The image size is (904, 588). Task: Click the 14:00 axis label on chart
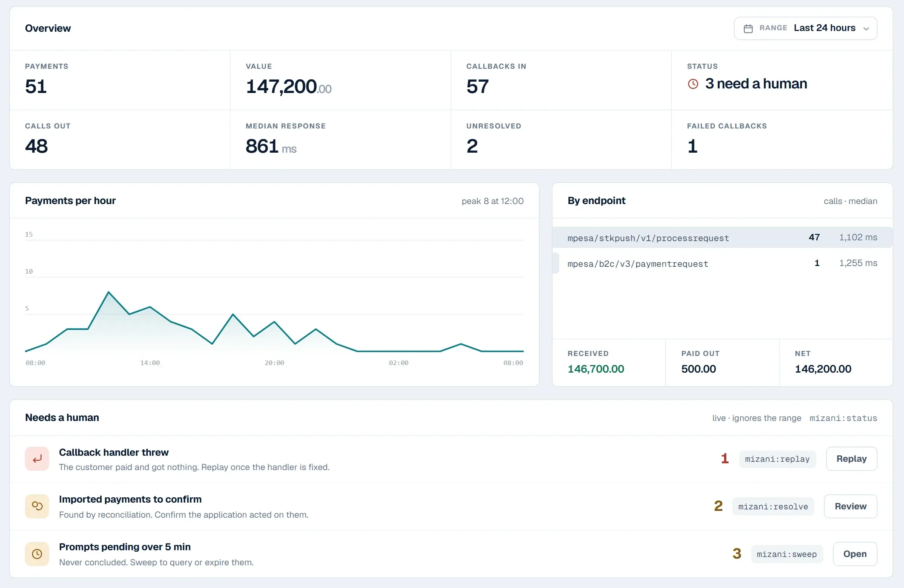point(150,363)
